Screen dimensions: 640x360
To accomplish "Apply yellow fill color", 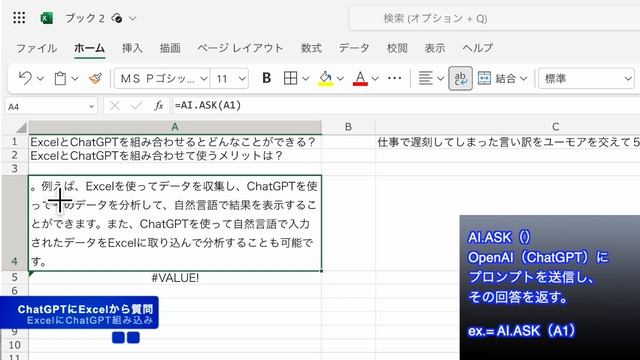I will pos(325,78).
